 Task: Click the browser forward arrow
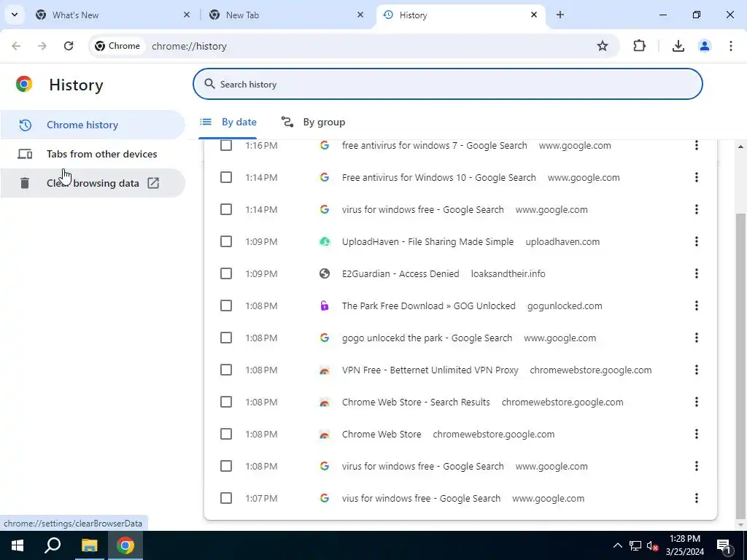click(42, 46)
